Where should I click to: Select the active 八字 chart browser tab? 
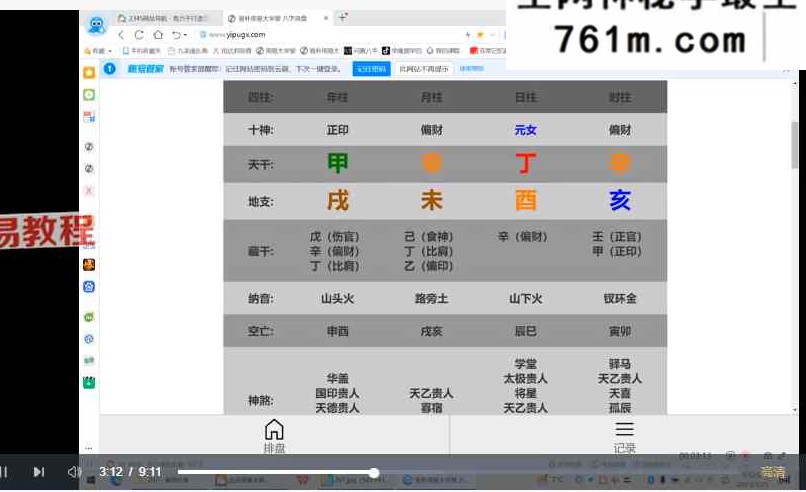(x=272, y=18)
